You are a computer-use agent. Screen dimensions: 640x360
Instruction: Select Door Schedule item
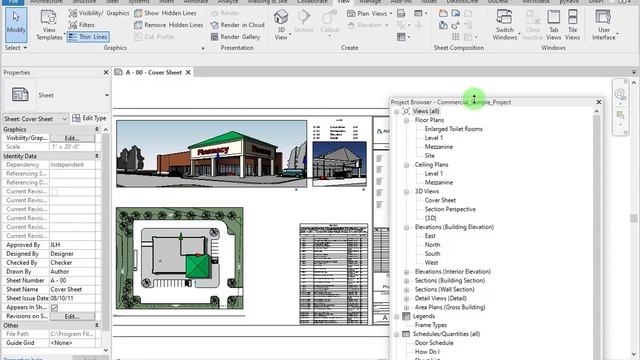(434, 343)
